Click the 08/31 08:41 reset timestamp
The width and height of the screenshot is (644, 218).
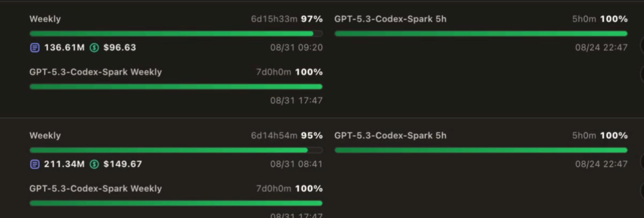tap(296, 164)
